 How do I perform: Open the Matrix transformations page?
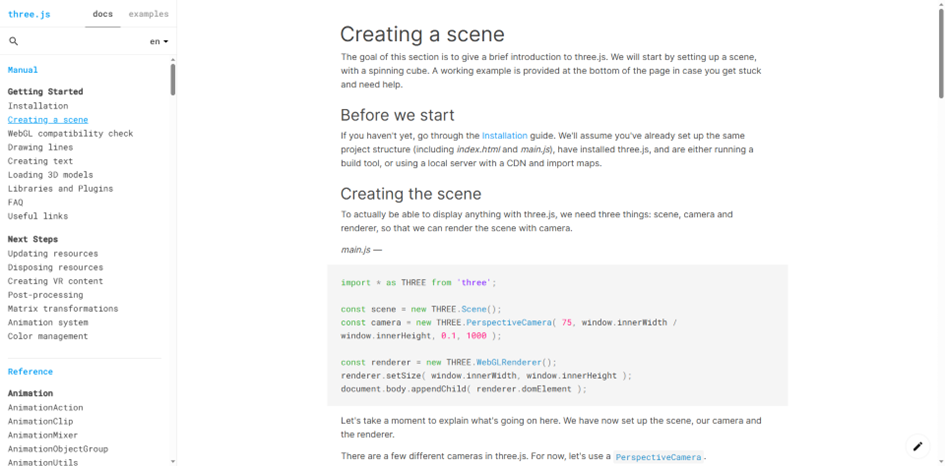click(63, 309)
